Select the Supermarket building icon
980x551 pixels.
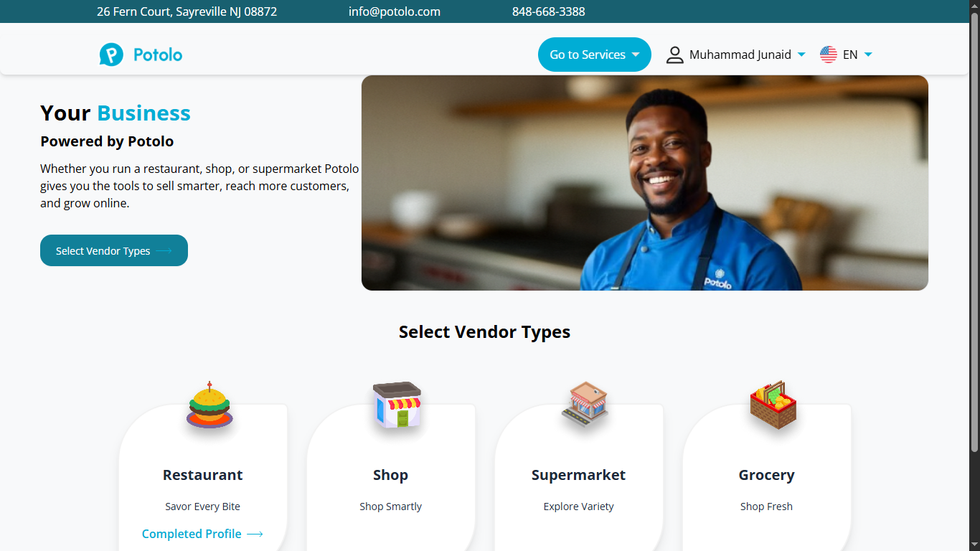click(585, 404)
